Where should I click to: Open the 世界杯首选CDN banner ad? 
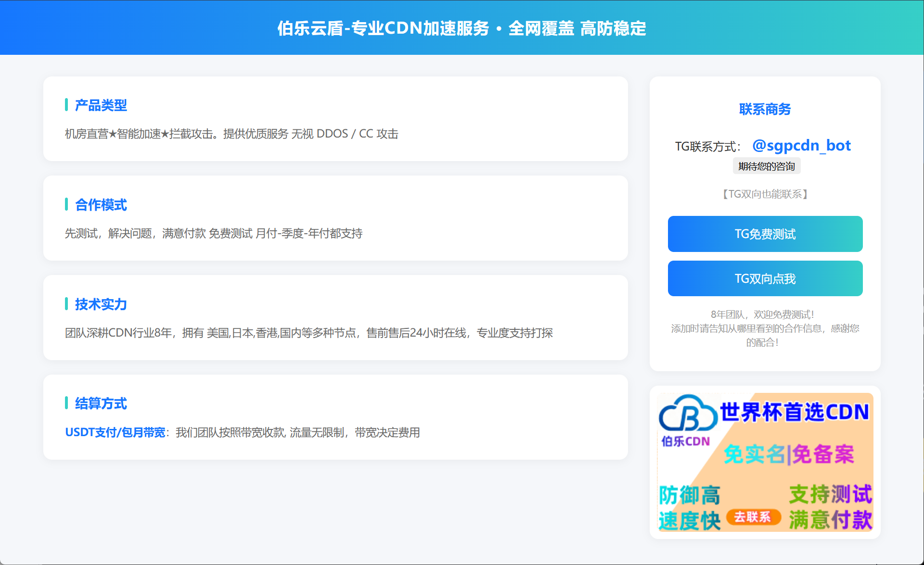(x=765, y=462)
